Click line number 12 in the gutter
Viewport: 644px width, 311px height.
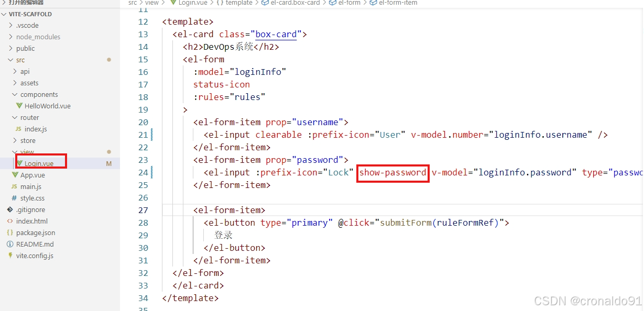pyautogui.click(x=143, y=21)
